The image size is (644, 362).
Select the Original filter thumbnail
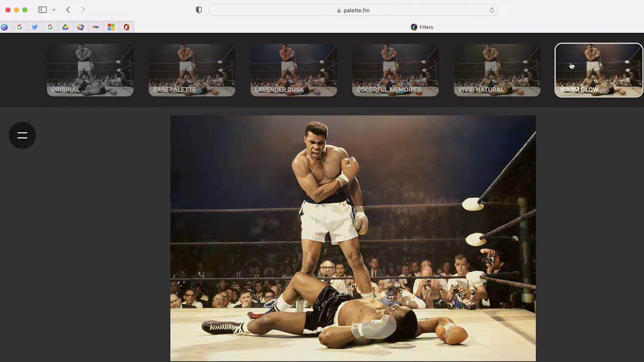tap(90, 70)
